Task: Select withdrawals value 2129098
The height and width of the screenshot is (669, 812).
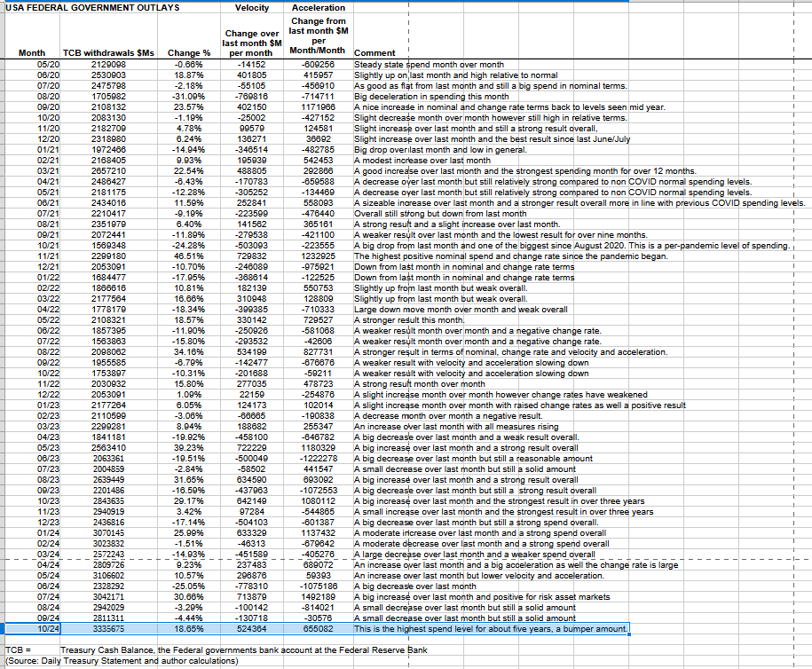Action: [x=108, y=65]
